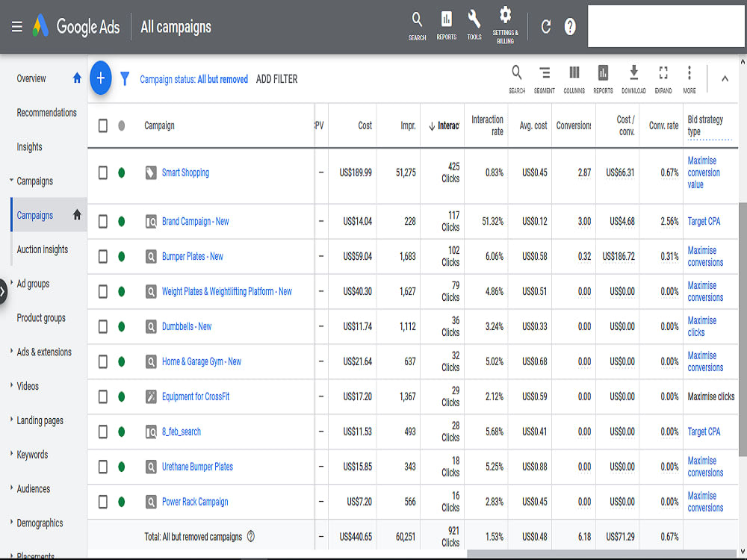Click Smart Shopping campaign type icon
This screenshot has width=747, height=560.
point(151,172)
